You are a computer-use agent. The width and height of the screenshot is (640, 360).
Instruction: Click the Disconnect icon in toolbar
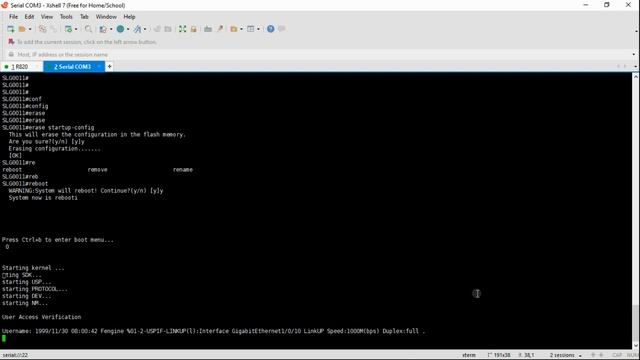pyautogui.click(x=53, y=29)
